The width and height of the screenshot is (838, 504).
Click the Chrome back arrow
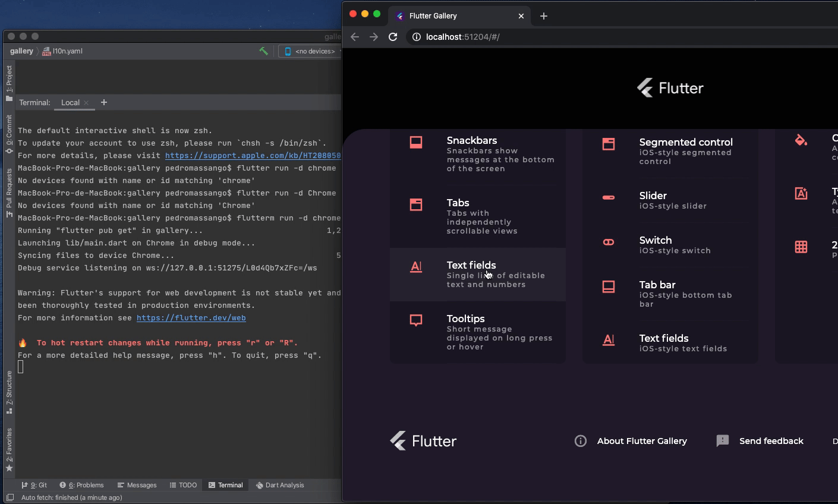[355, 37]
